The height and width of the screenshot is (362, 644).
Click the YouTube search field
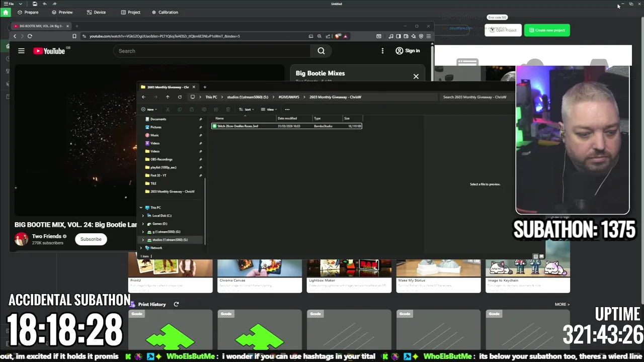pos(212,51)
